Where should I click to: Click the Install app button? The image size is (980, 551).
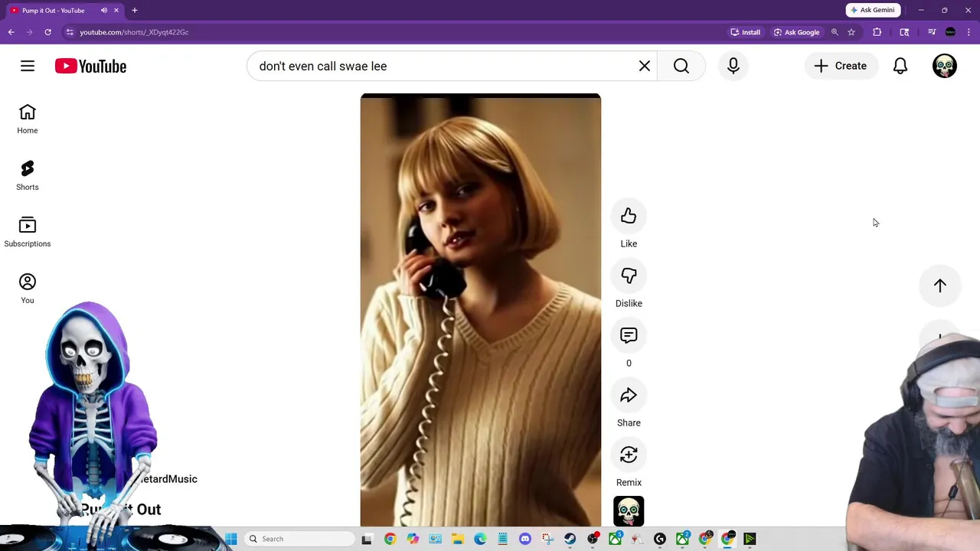[x=745, y=32]
